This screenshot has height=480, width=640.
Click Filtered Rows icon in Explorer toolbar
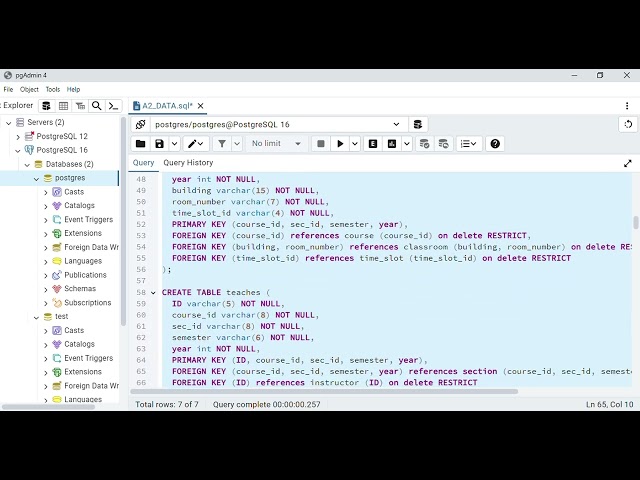click(80, 106)
